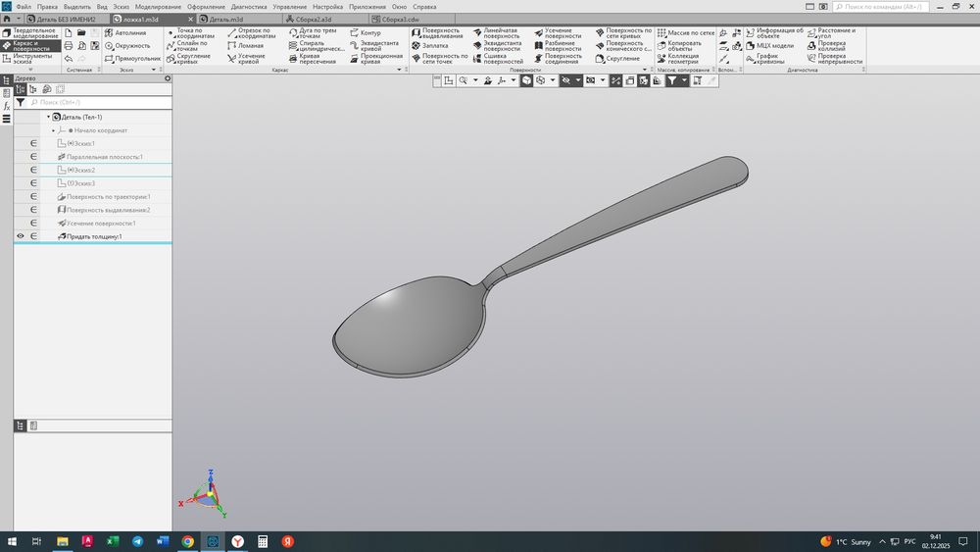The height and width of the screenshot is (552, 980).
Task: Toggle hidden objects display button
Action: [x=565, y=80]
